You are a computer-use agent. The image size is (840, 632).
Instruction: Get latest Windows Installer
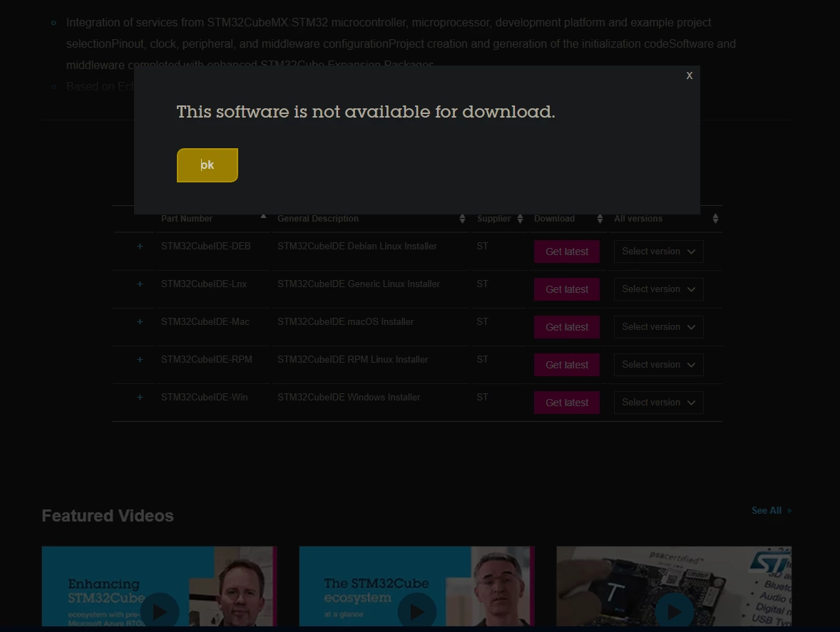coord(567,403)
